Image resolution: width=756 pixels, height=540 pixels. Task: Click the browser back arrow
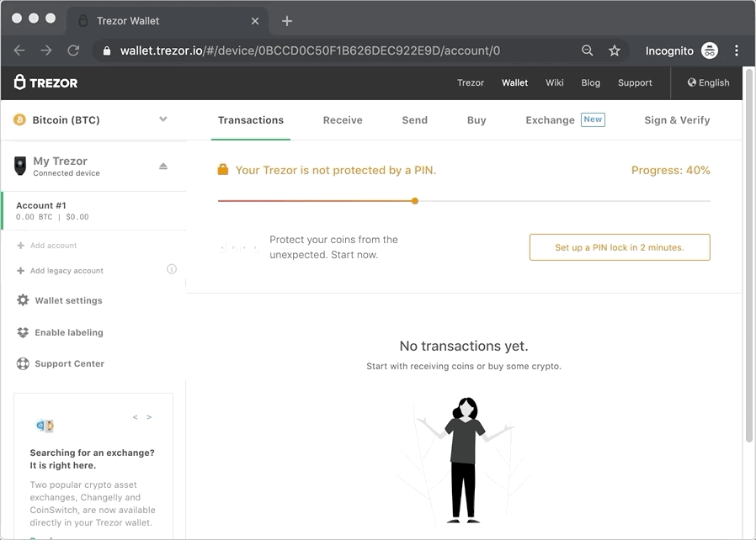click(x=19, y=50)
